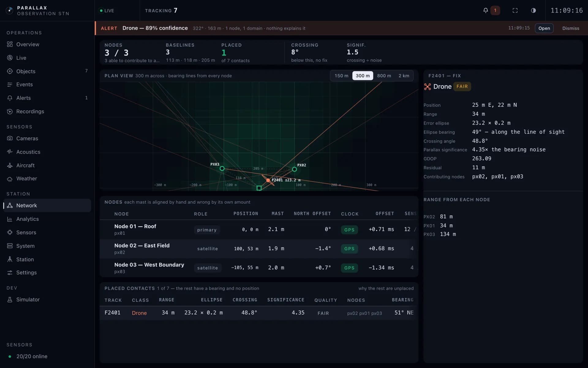Viewport: 588px width, 368px height.
Task: Switch plan view to 800 m
Action: pos(384,76)
